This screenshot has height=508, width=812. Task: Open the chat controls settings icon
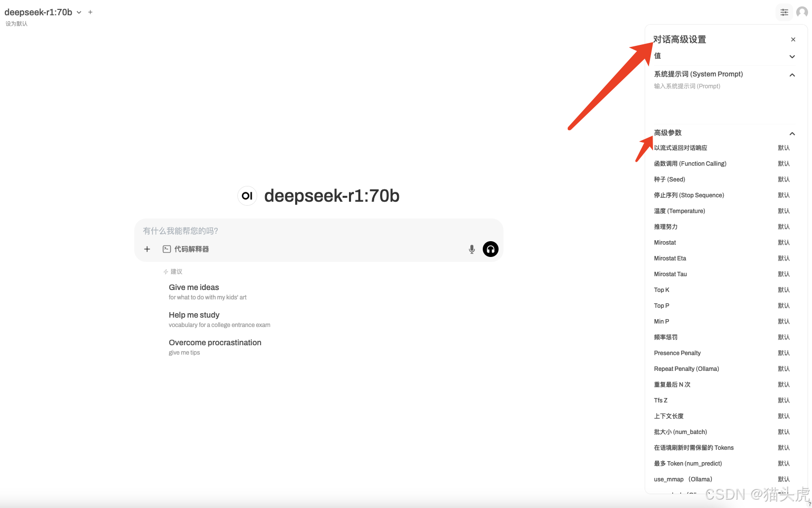(x=784, y=12)
